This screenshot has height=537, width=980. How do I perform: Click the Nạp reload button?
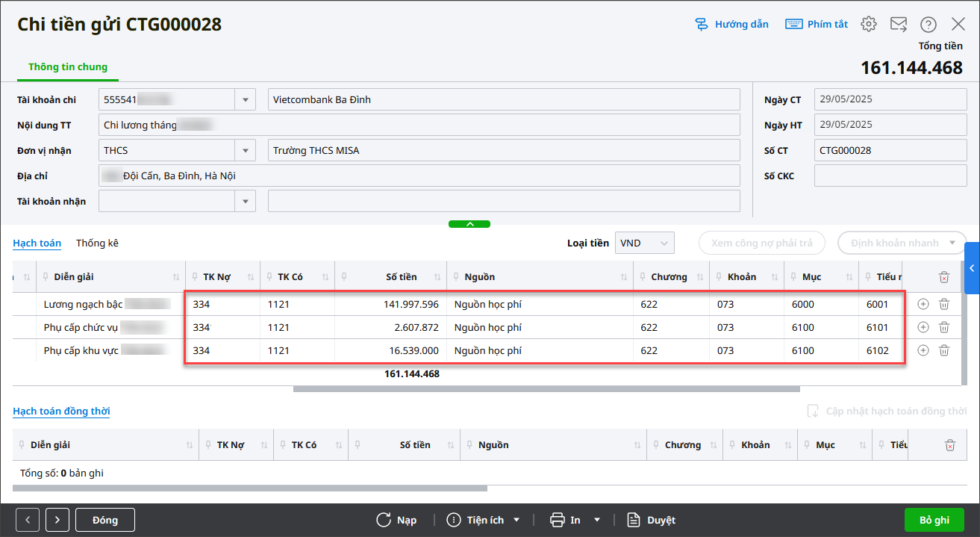pos(396,520)
